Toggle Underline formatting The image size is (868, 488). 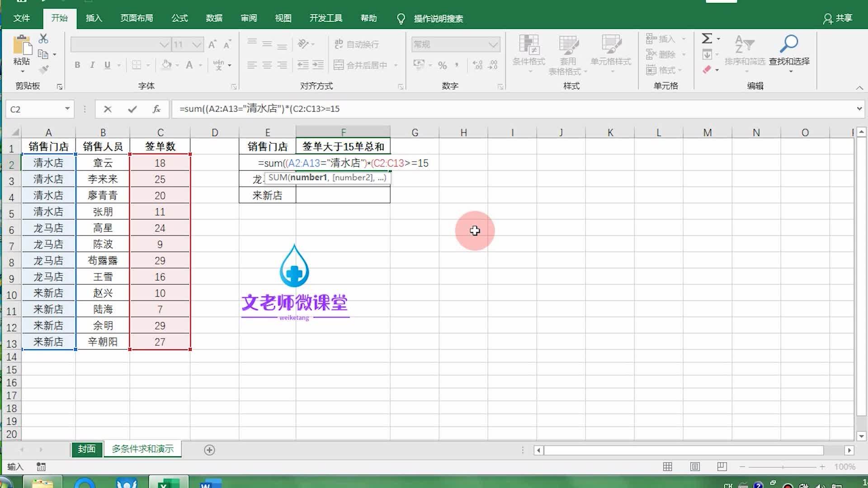click(107, 65)
